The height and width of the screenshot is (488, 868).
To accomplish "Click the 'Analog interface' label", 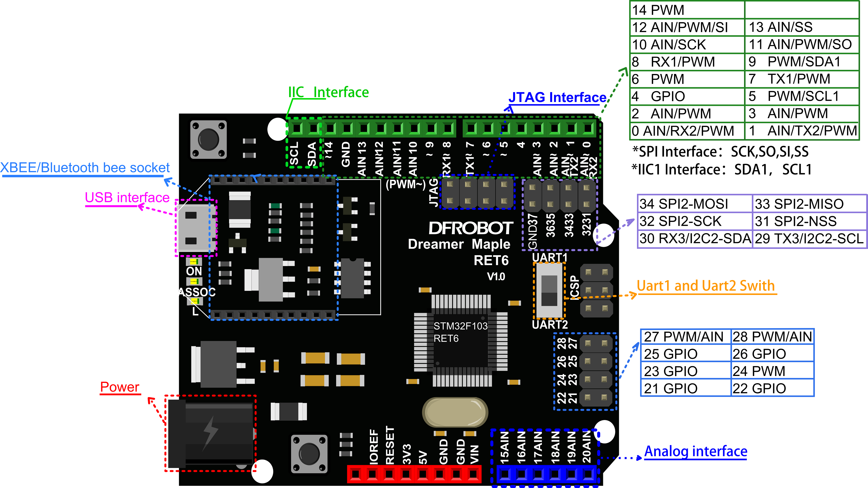I will (x=695, y=451).
